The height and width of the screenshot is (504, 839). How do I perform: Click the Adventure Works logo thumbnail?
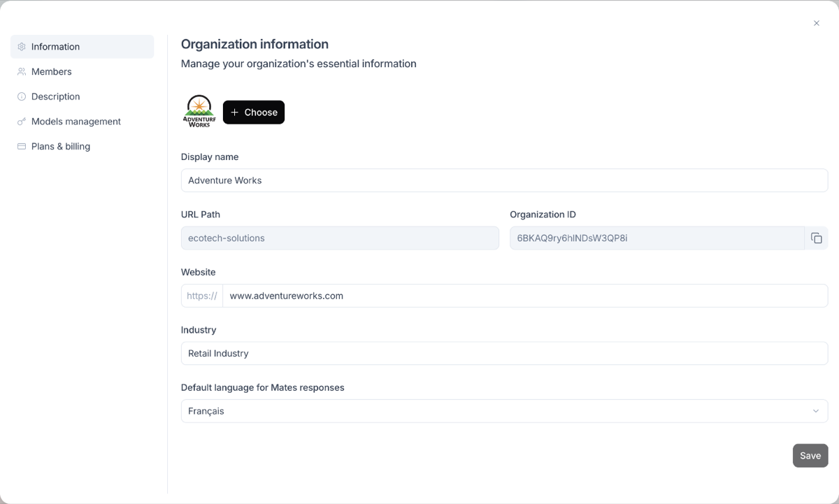(x=199, y=112)
